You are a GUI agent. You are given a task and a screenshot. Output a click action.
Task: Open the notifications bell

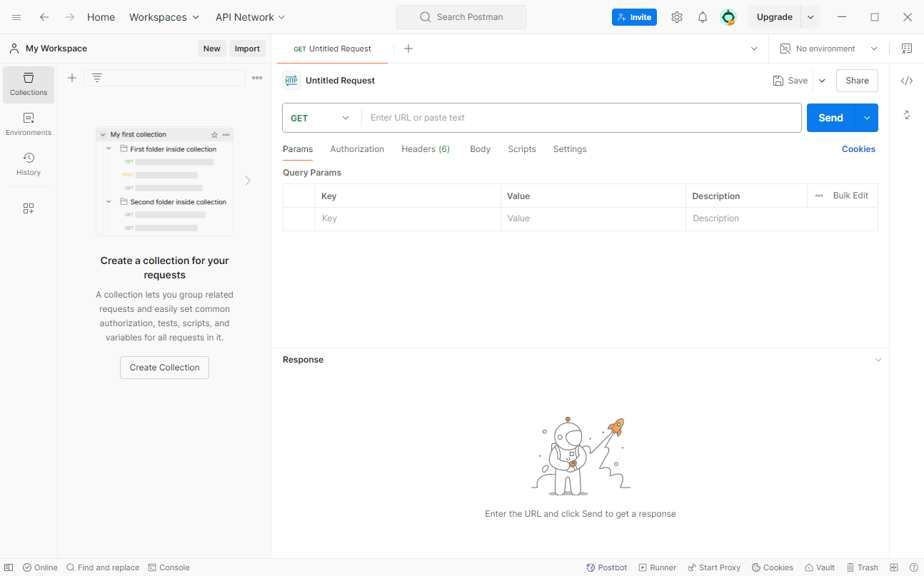(x=703, y=17)
